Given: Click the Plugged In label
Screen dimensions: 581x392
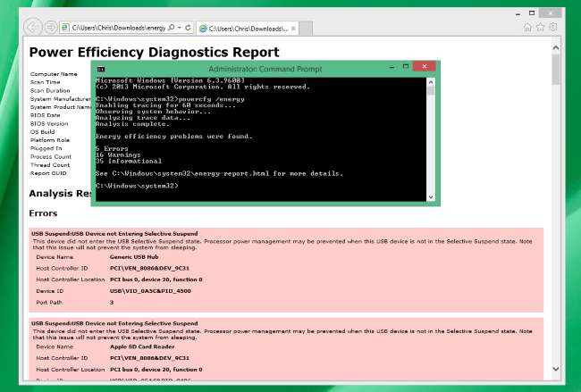Looking at the screenshot, I should pos(46,148).
